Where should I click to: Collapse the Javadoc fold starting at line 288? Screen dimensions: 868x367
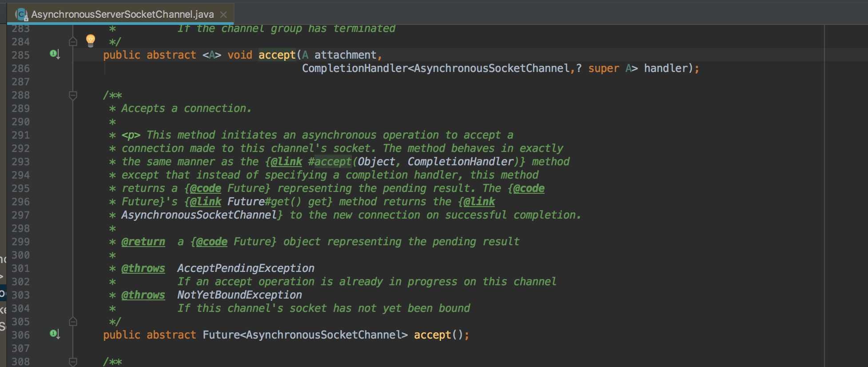pos(73,95)
